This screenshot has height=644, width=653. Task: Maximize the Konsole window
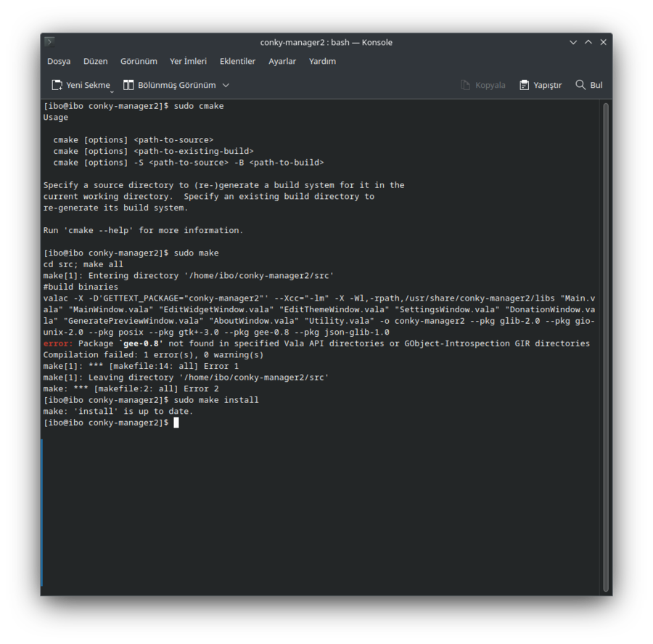point(588,42)
